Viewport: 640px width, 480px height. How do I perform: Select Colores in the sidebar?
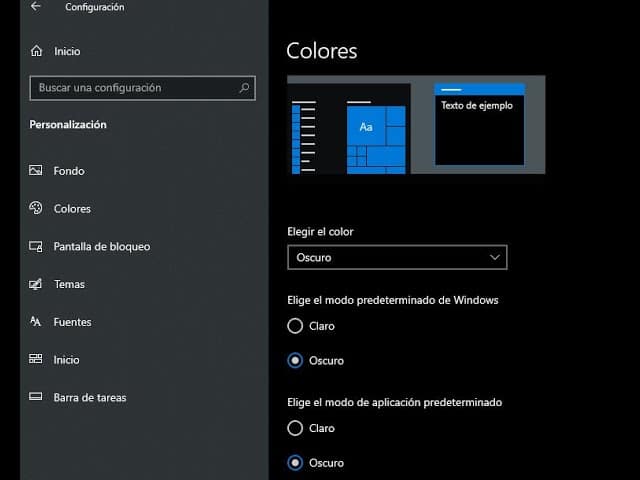tap(72, 209)
